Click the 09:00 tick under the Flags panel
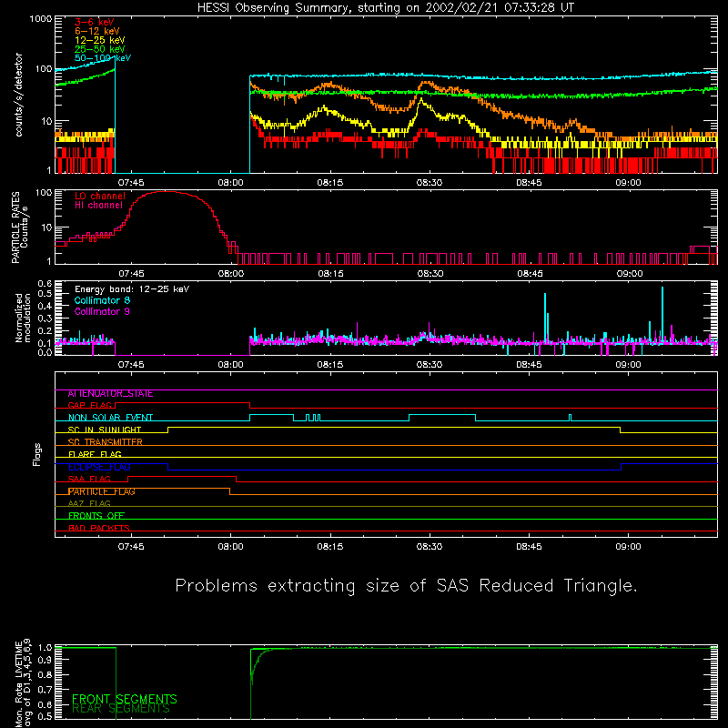This screenshot has height=728, width=728. click(x=629, y=547)
